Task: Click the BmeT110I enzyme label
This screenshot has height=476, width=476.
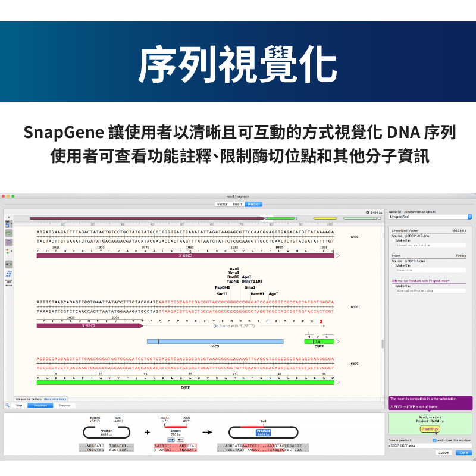Action: [252, 281]
